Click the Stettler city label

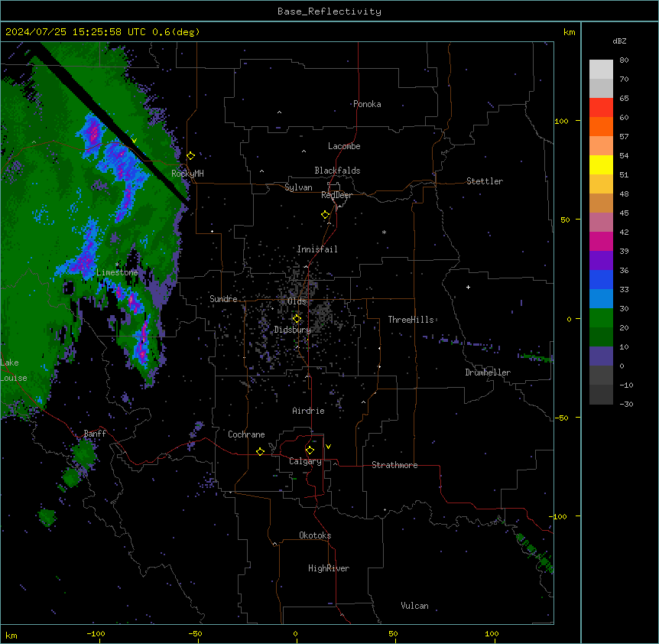485,181
